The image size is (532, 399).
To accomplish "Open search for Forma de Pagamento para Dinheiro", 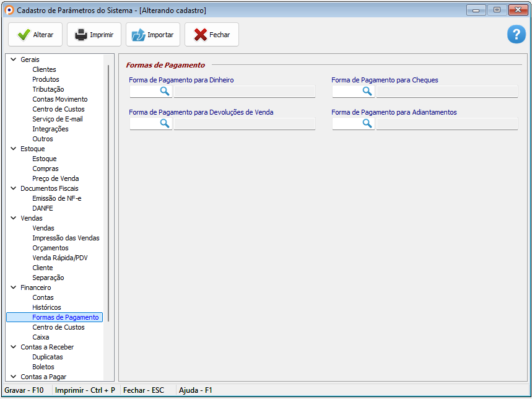I will (x=165, y=91).
